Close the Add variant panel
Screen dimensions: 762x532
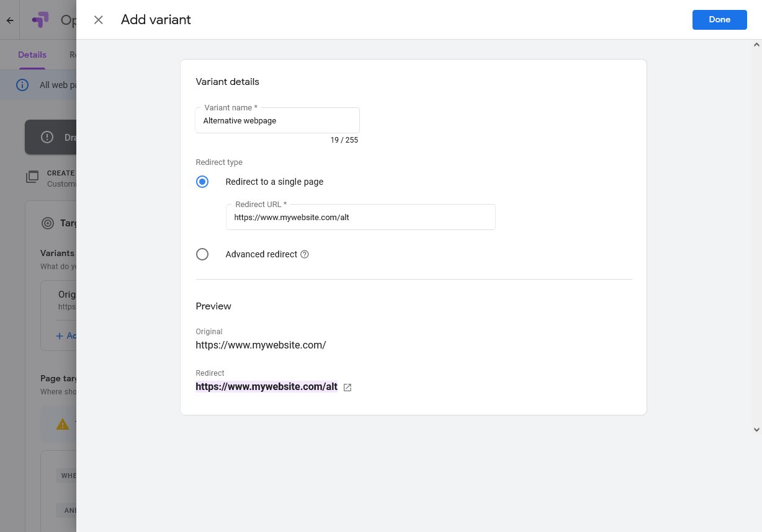[98, 20]
